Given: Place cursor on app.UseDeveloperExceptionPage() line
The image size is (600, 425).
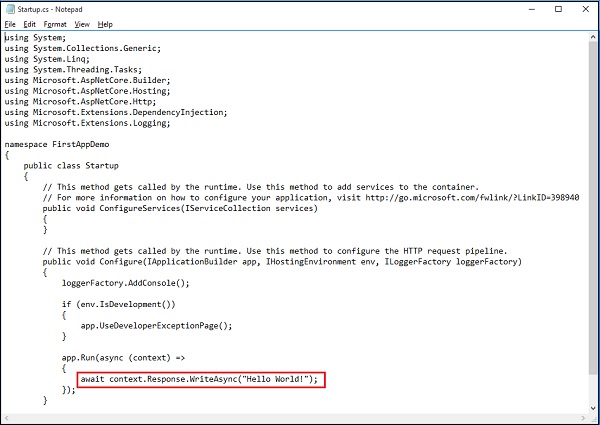Looking at the screenshot, I should click(x=155, y=325).
